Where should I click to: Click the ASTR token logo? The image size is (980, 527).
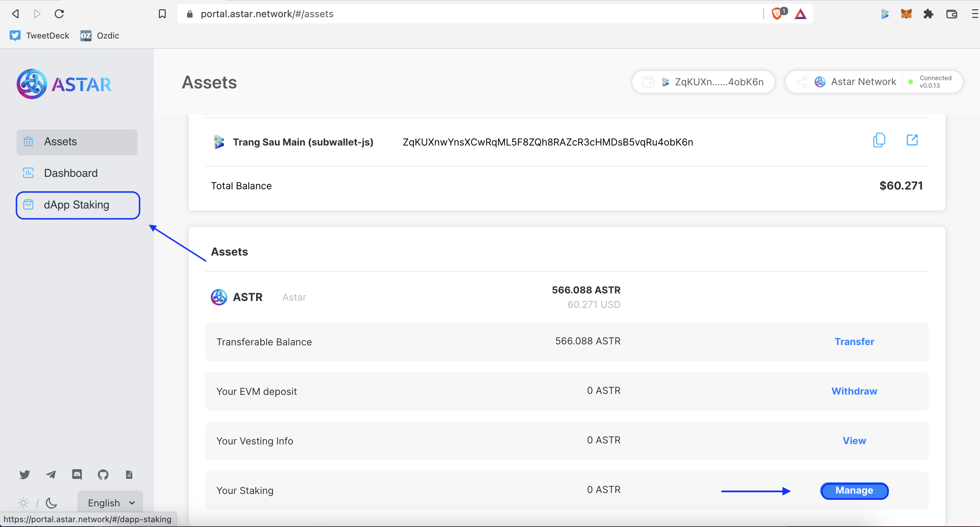tap(219, 297)
